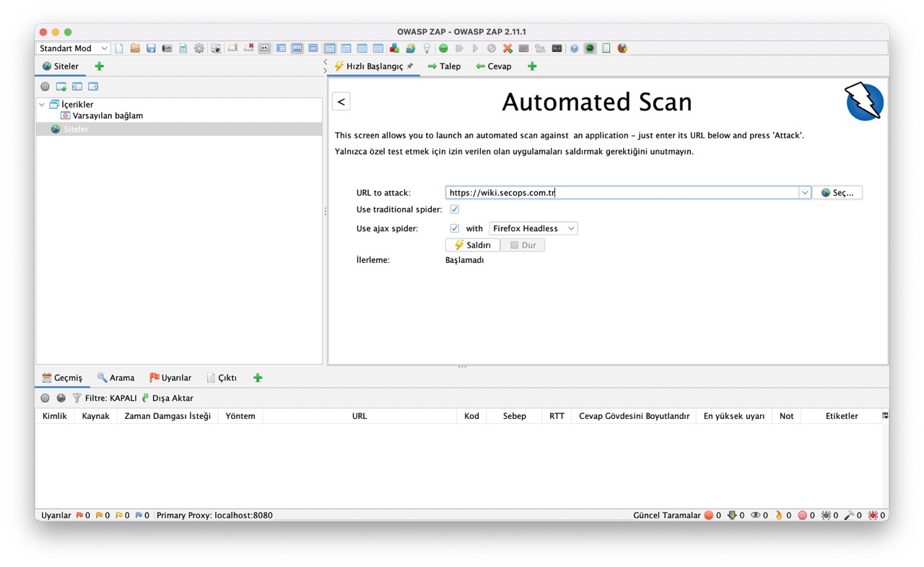
Task: Add a tab next to Cevap with green plus
Action: coord(532,66)
